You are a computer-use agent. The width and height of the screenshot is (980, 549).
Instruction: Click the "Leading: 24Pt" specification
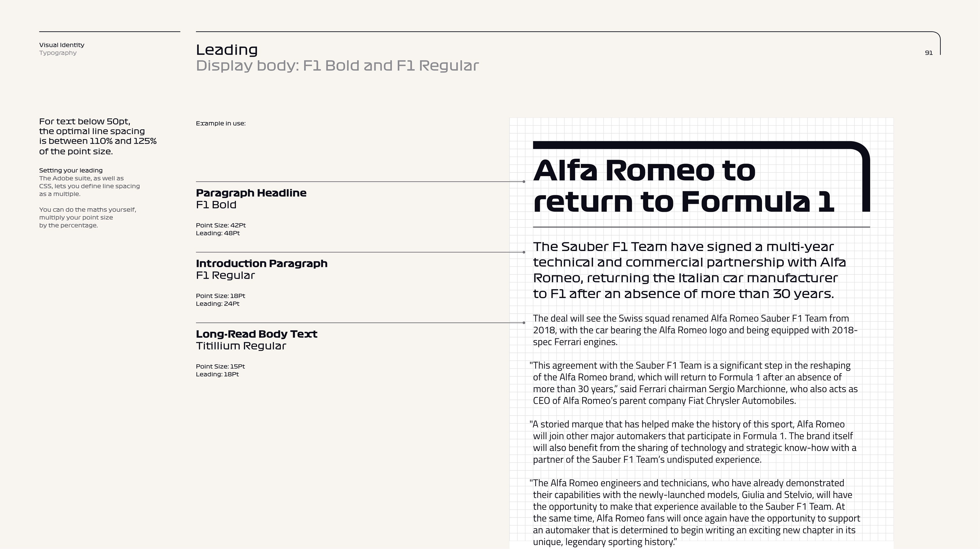coord(218,304)
